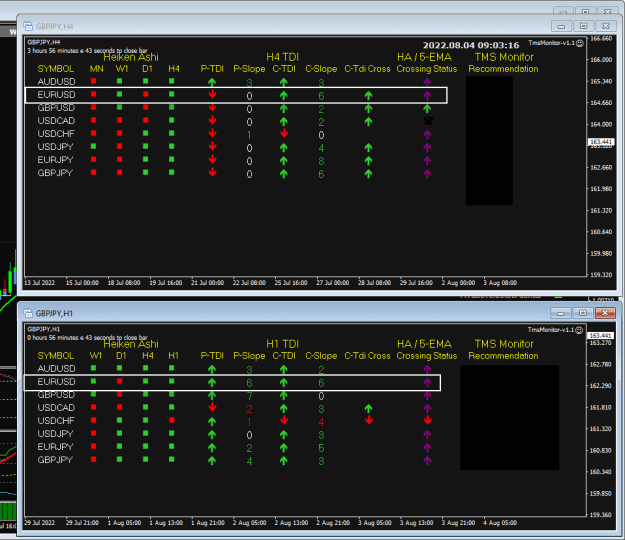Screen dimensions: 625x540
Task: Click 166.000 on the H4 price axis
Action: pyautogui.click(x=601, y=60)
